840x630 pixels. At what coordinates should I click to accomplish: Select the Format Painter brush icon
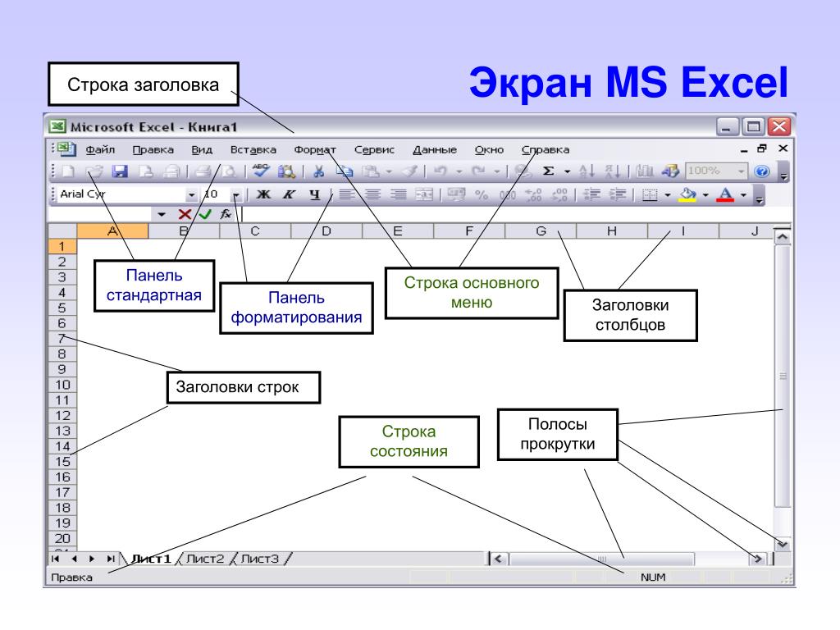[410, 171]
